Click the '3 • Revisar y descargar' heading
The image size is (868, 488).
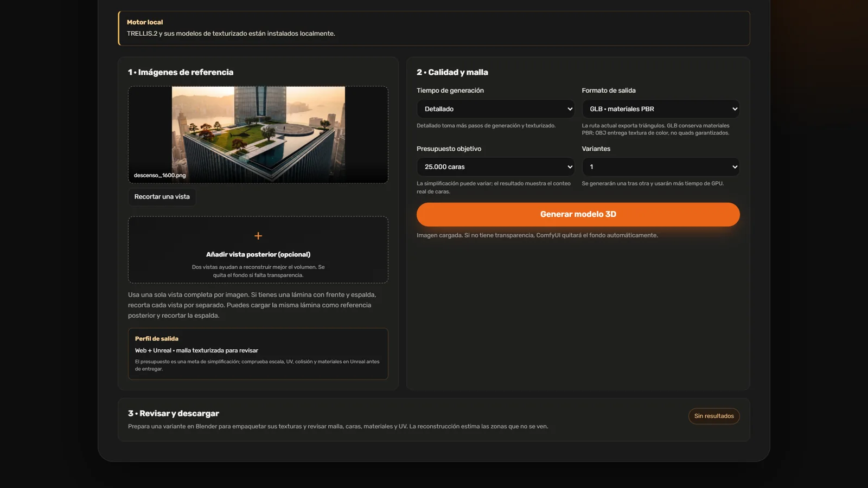click(x=174, y=413)
